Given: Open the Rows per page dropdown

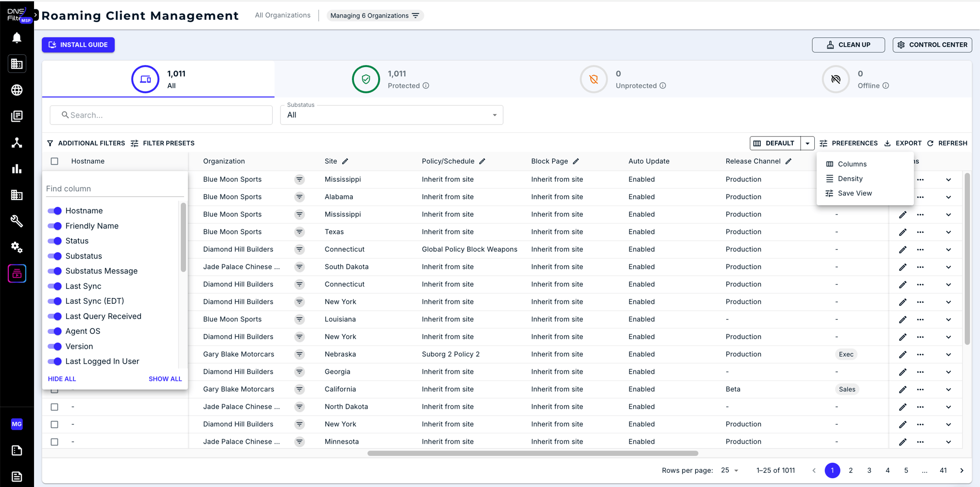Looking at the screenshot, I should (729, 470).
